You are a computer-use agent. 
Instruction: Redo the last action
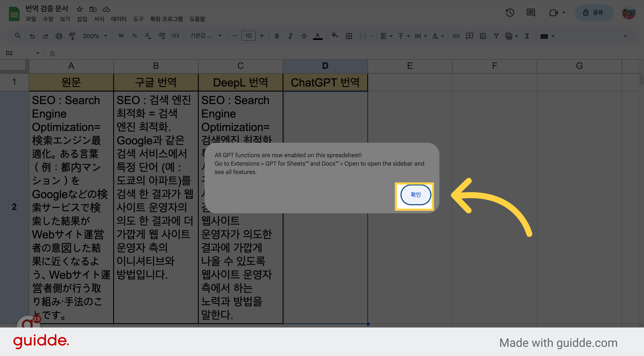pos(45,36)
